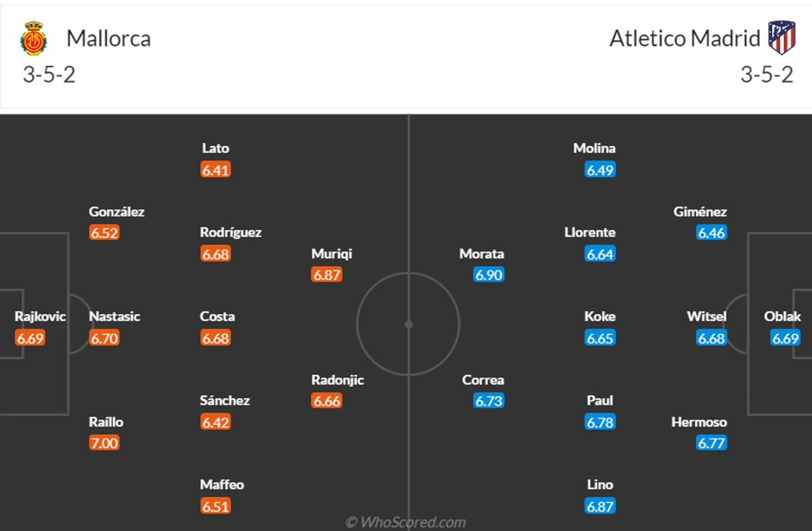This screenshot has width=812, height=531.
Task: Open the Mallorca team name link
Action: (x=108, y=38)
